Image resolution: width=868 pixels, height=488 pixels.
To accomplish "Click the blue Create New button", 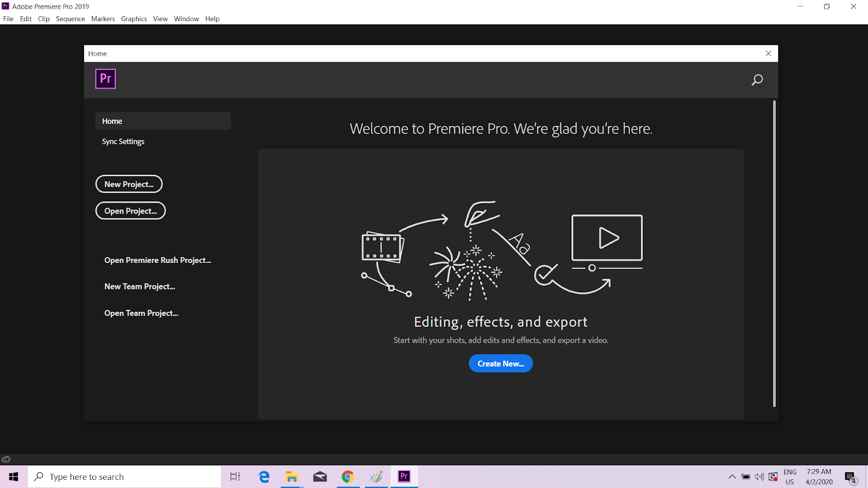I will coord(501,363).
